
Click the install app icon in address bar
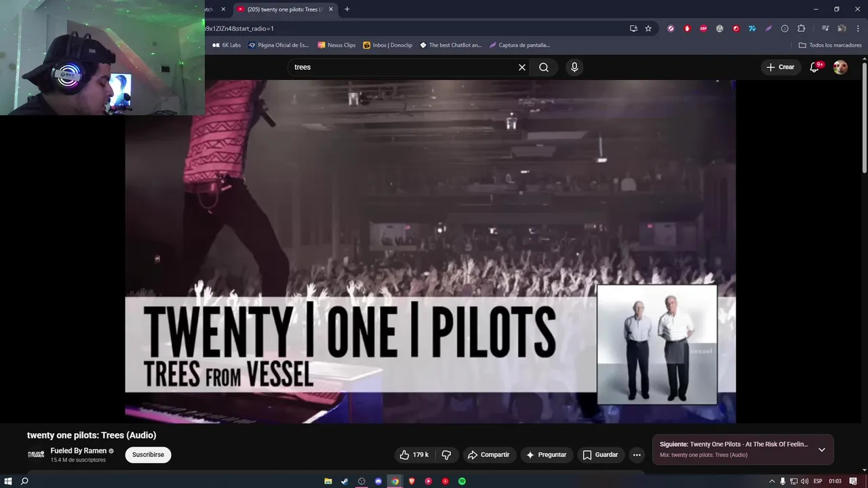[633, 28]
